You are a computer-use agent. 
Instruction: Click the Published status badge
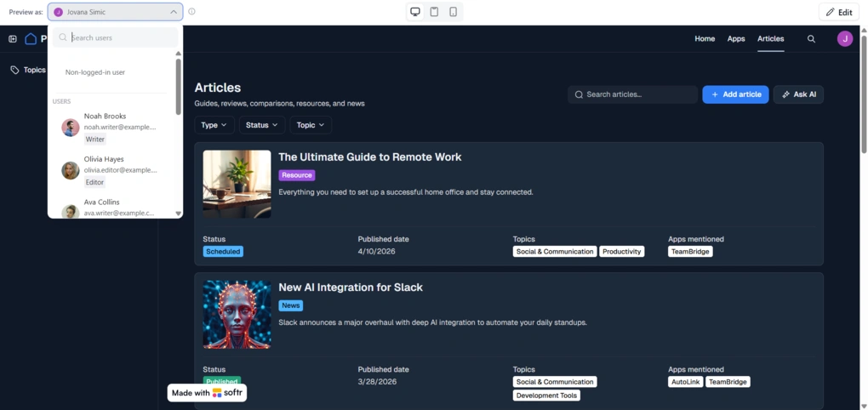coord(222,382)
